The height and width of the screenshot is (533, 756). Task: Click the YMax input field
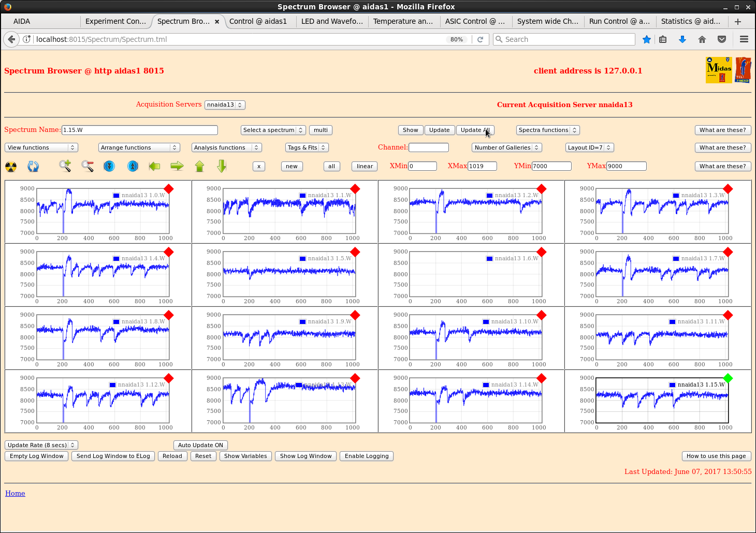(627, 166)
